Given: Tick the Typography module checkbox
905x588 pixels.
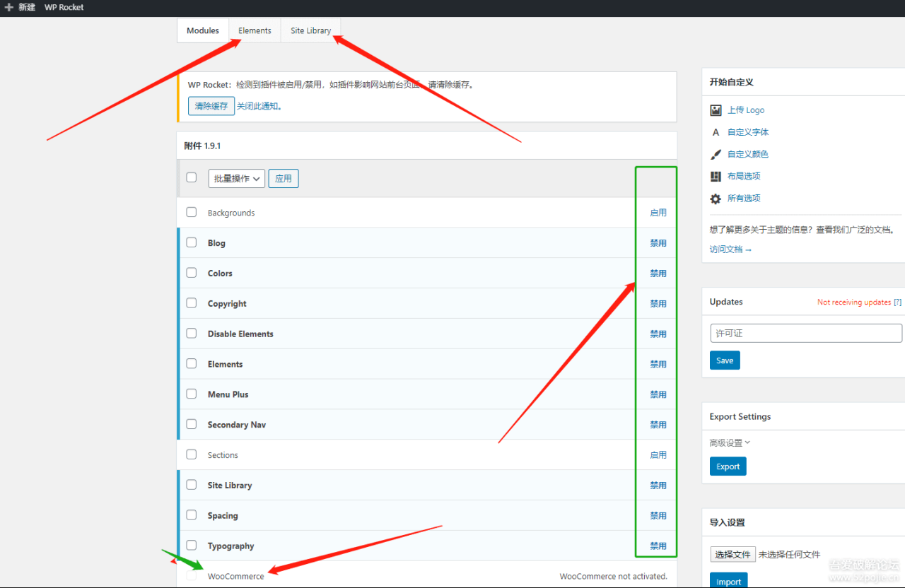Looking at the screenshot, I should point(192,546).
